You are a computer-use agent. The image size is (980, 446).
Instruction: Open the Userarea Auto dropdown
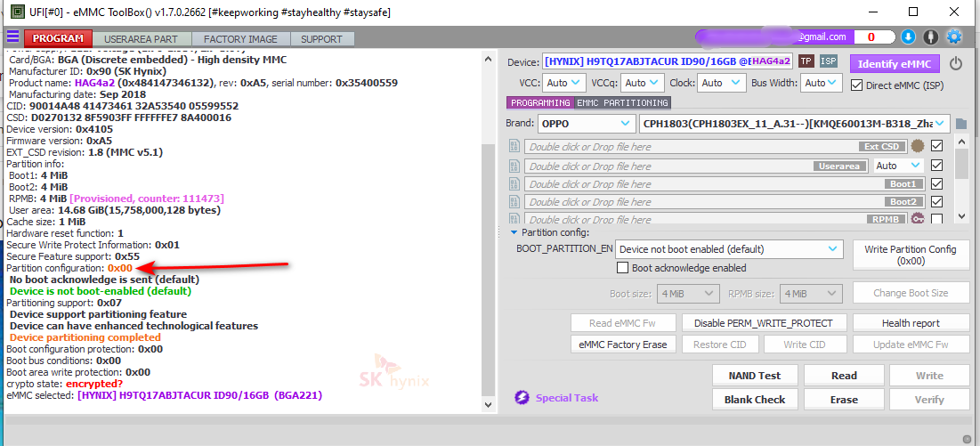[899, 166]
